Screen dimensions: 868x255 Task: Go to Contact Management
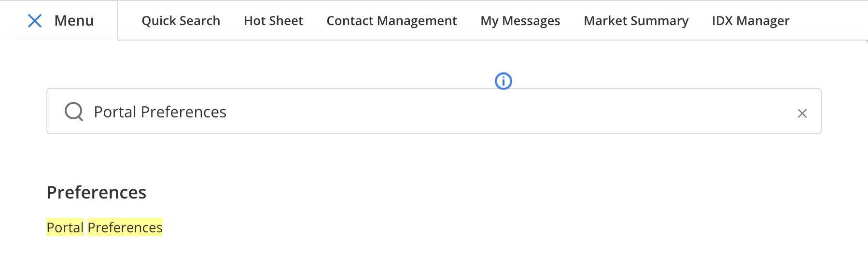coord(392,21)
